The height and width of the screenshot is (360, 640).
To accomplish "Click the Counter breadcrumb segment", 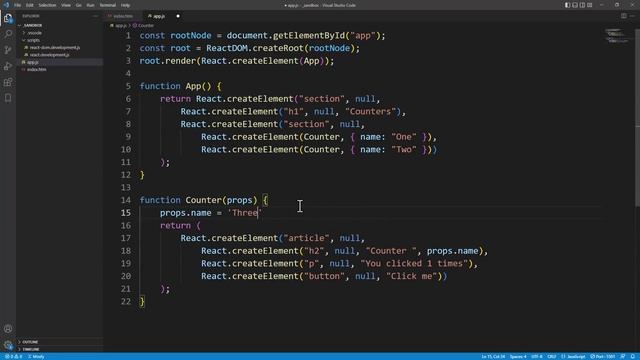I will point(144,25).
